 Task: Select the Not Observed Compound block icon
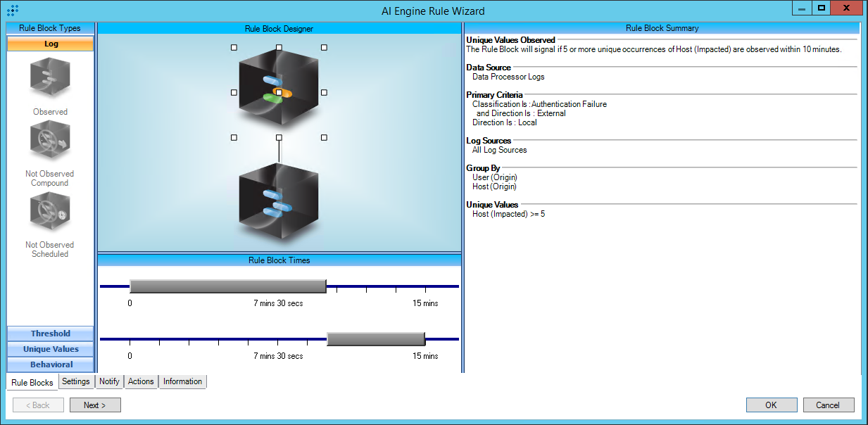tap(50, 143)
